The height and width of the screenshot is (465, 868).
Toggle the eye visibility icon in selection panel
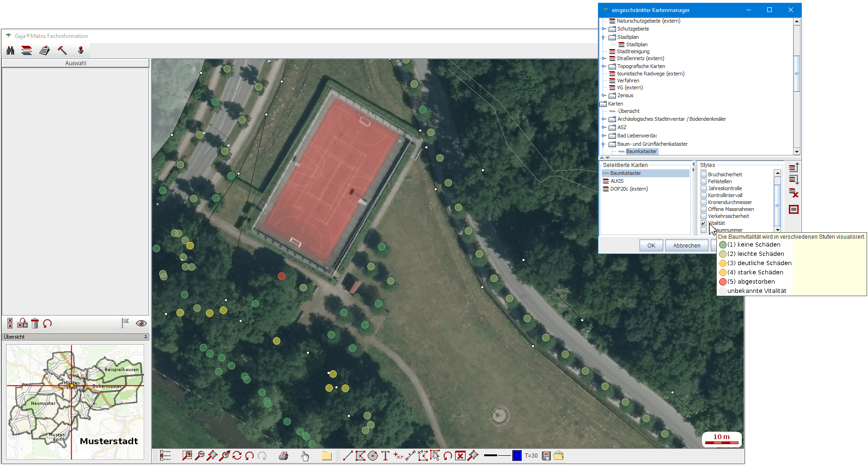tap(141, 323)
